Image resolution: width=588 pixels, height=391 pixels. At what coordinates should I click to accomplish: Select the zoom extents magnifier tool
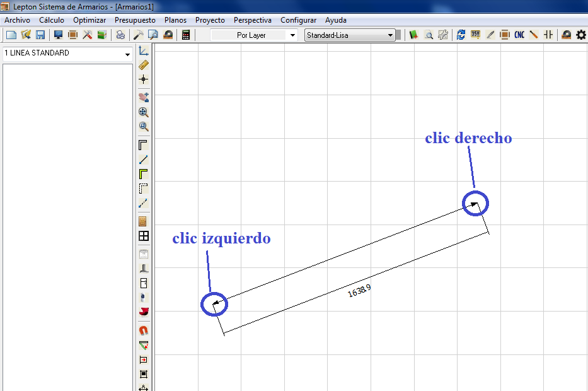[144, 112]
